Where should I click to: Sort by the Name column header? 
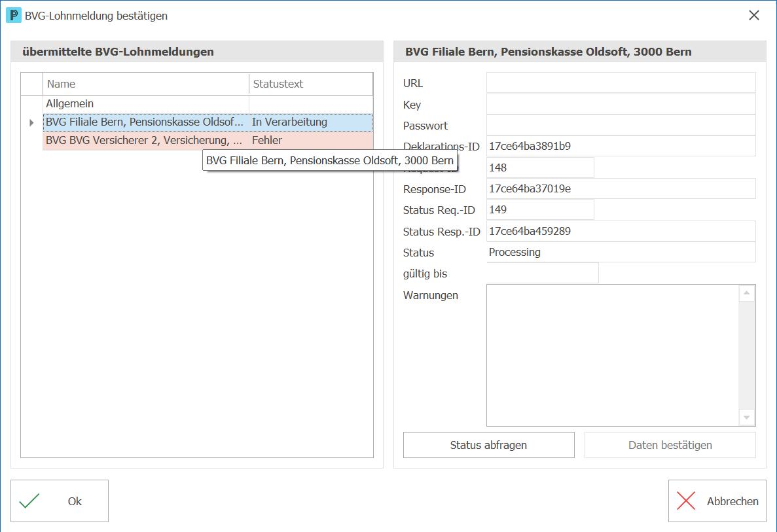coord(146,84)
